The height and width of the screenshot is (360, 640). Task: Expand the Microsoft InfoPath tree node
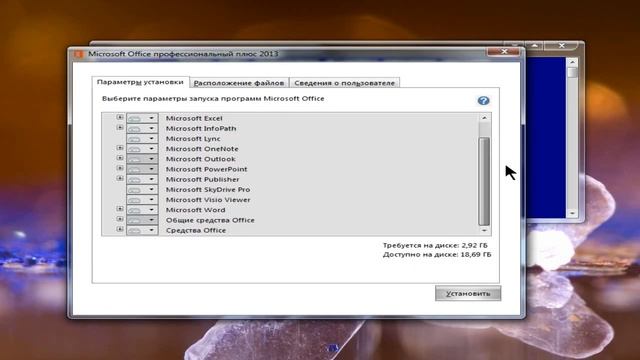(x=120, y=127)
